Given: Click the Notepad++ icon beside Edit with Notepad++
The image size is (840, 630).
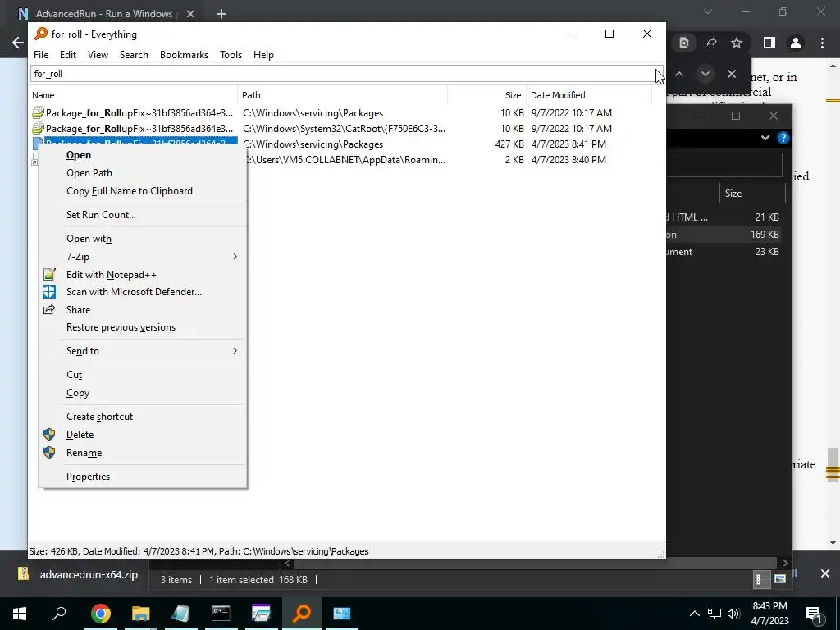Looking at the screenshot, I should (x=49, y=274).
